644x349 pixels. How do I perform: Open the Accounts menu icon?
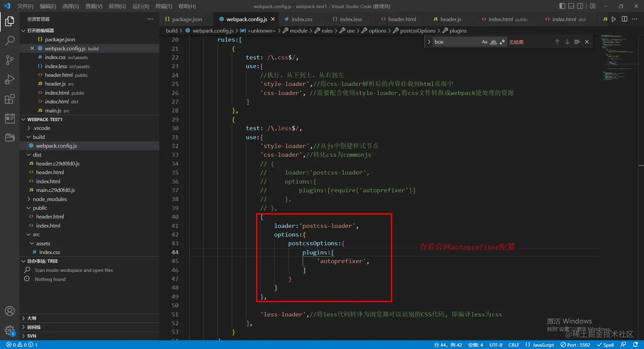[x=9, y=311]
